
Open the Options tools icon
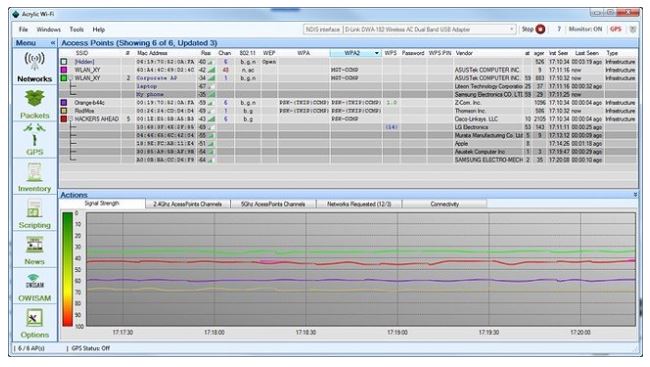34,323
